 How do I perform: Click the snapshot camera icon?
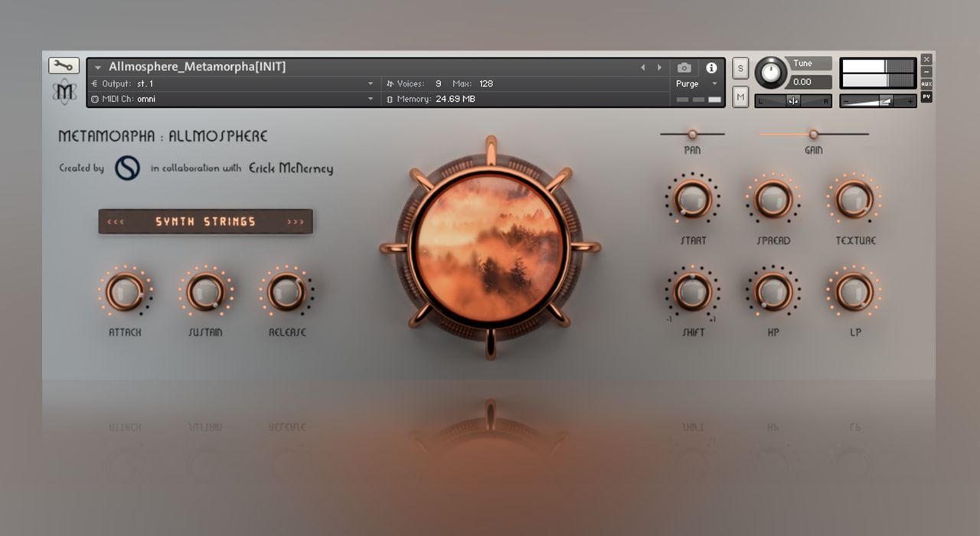click(684, 67)
